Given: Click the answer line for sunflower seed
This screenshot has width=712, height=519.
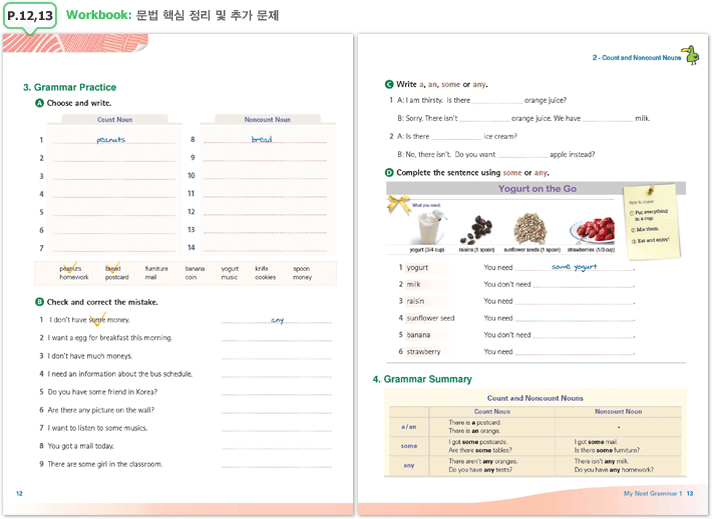Looking at the screenshot, I should [x=574, y=318].
